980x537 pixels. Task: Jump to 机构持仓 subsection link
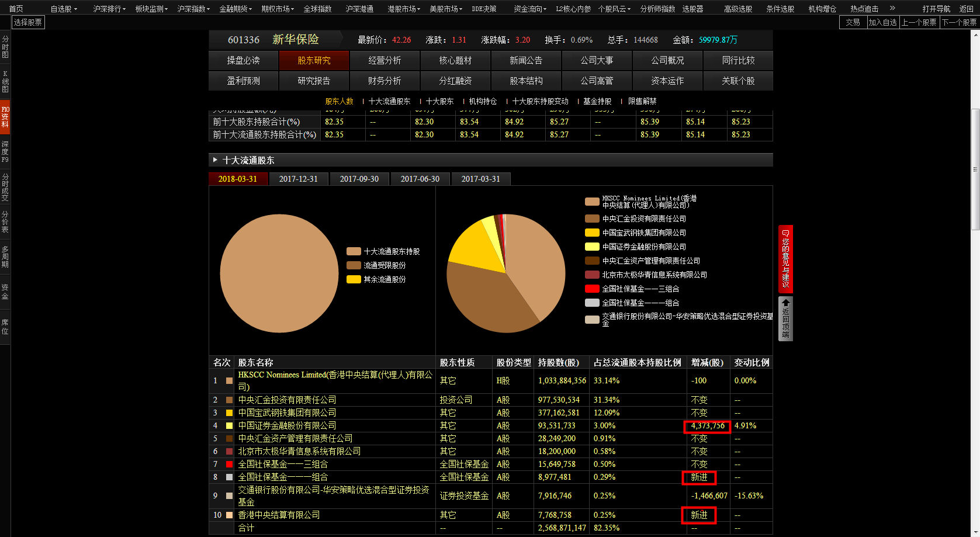click(483, 101)
